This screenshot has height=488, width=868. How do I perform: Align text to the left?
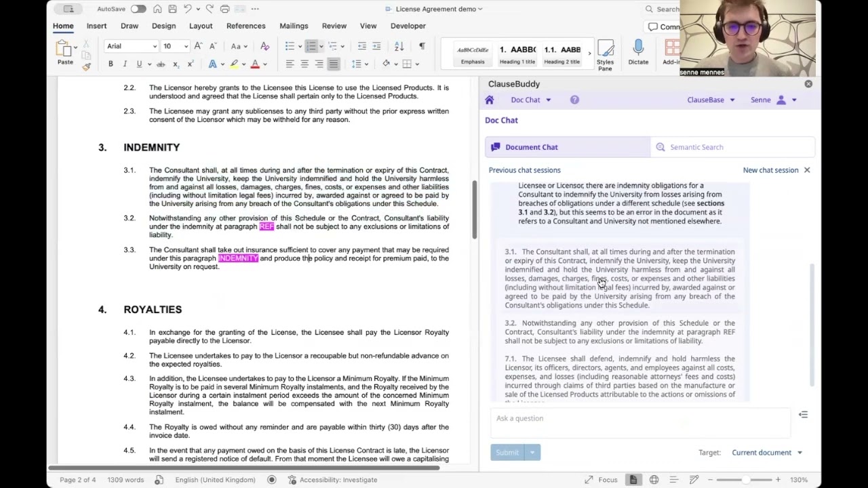pyautogui.click(x=290, y=64)
